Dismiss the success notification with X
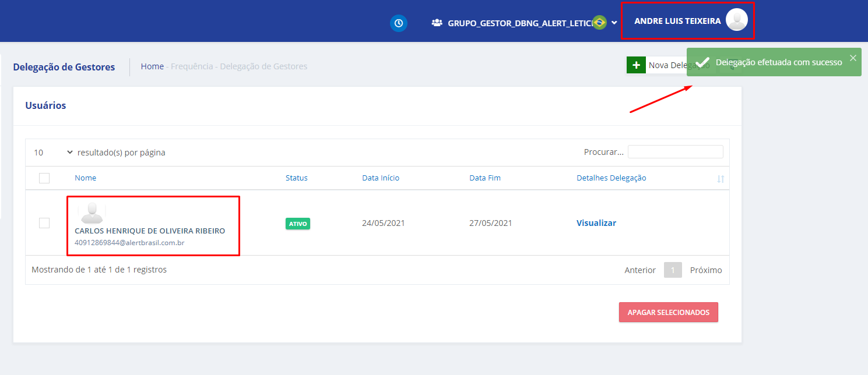This screenshot has width=868, height=375. tap(853, 58)
